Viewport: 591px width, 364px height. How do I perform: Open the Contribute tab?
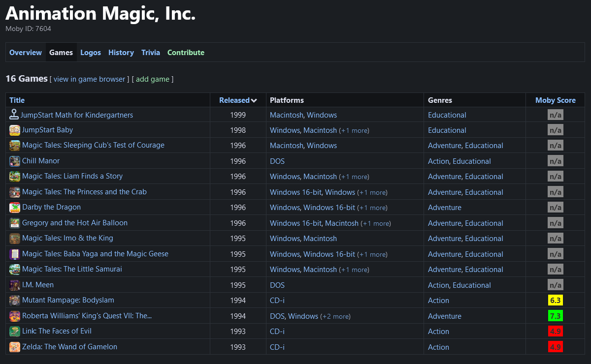coord(186,53)
